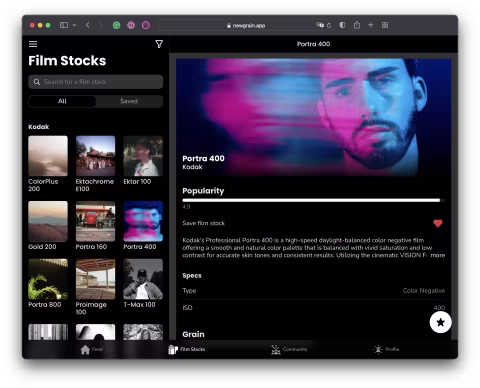The height and width of the screenshot is (388, 480).
Task: Tap the floating star button
Action: 441,322
